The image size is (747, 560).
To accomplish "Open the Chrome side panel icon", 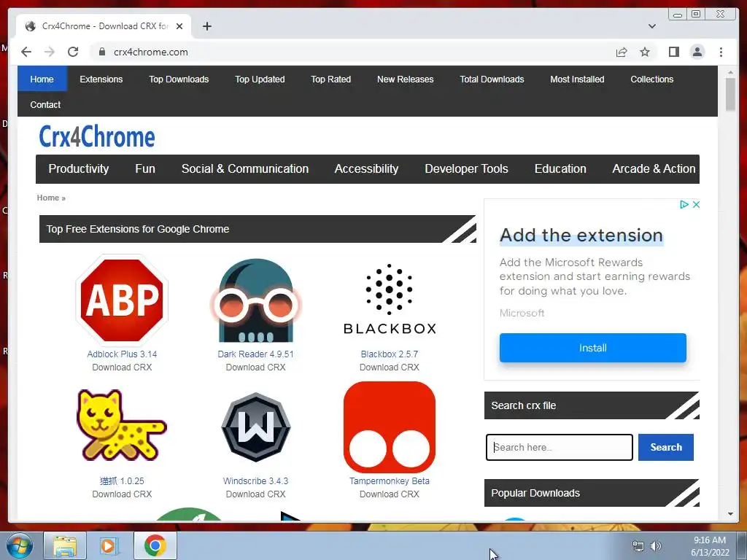I will tap(673, 52).
